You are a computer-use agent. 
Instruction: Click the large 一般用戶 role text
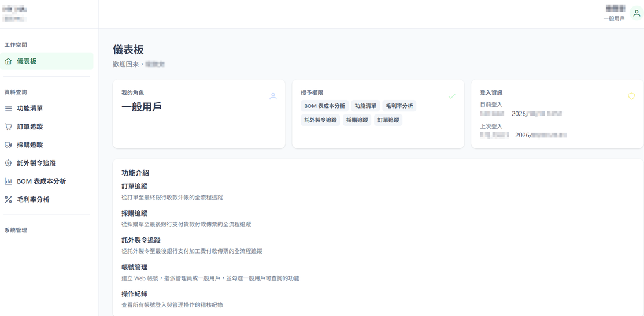point(141,107)
